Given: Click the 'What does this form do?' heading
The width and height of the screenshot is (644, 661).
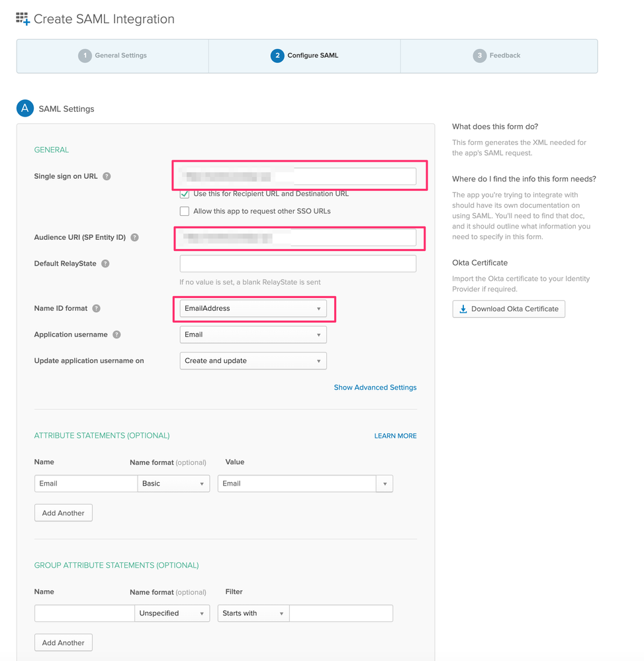Looking at the screenshot, I should pos(495,127).
